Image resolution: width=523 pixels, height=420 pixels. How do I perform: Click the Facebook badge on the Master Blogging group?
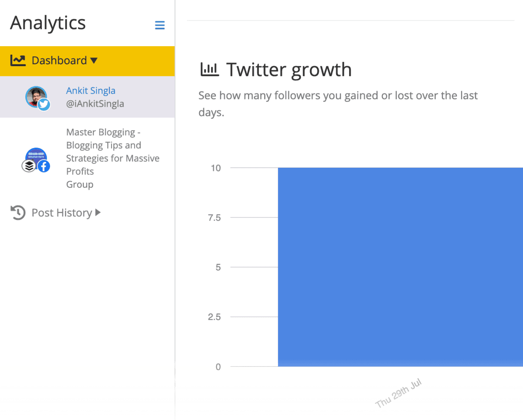click(43, 166)
